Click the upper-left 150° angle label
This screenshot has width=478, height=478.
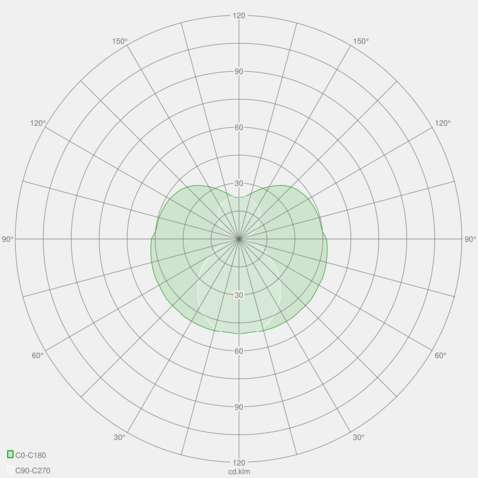coord(120,41)
